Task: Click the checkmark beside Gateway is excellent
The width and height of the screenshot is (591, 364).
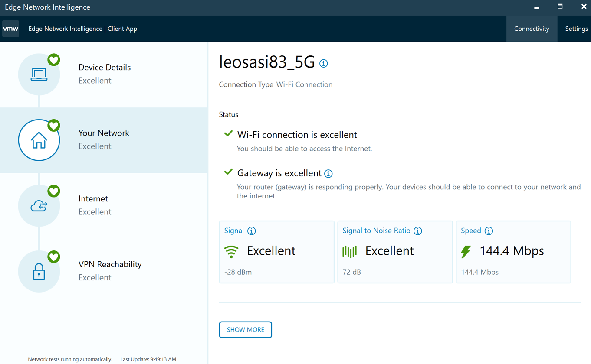Action: (228, 172)
